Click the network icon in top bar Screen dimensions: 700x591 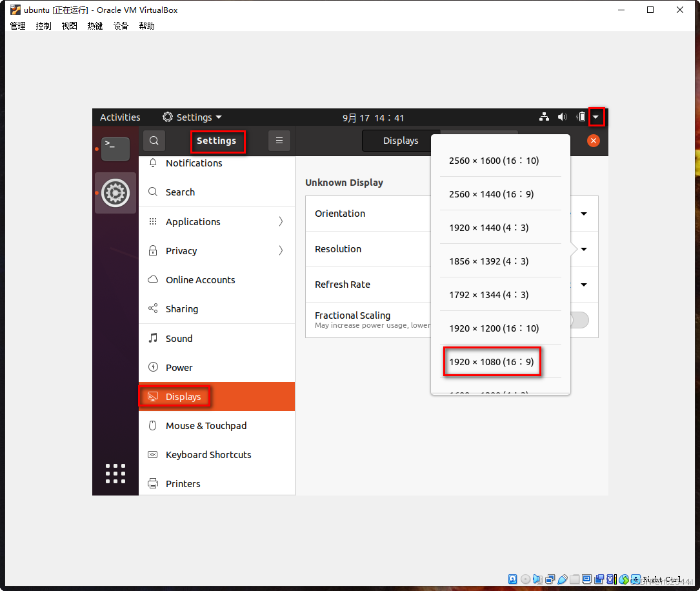coord(544,117)
